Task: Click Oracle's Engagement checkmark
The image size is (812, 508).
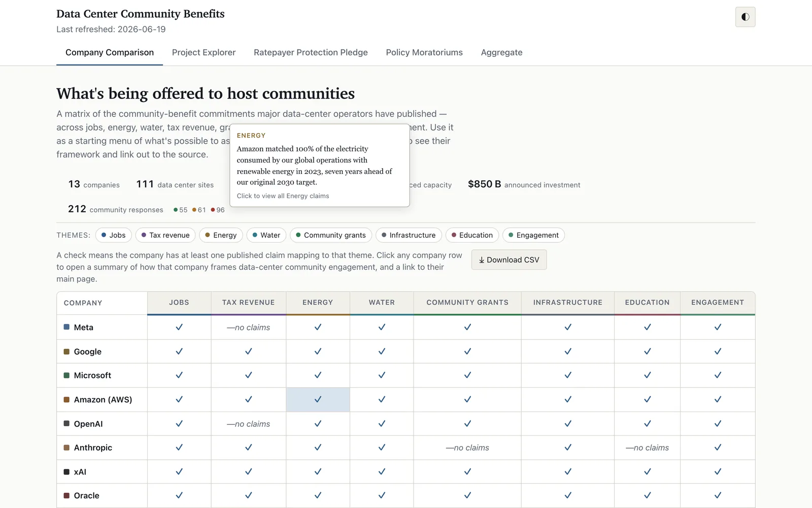Action: tap(718, 496)
